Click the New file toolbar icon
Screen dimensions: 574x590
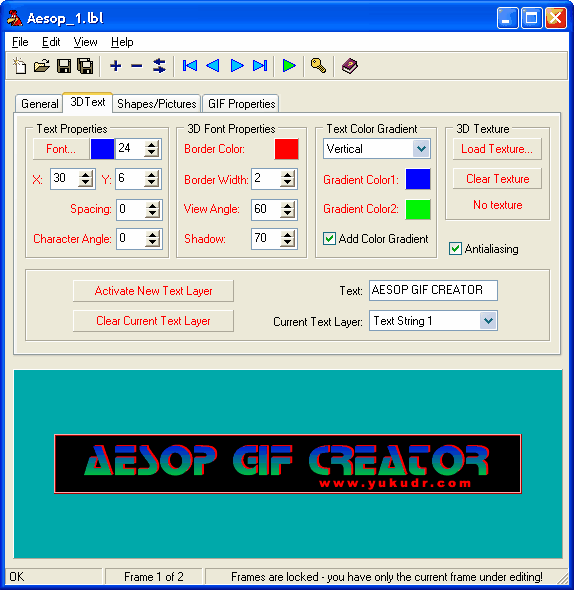pyautogui.click(x=20, y=66)
